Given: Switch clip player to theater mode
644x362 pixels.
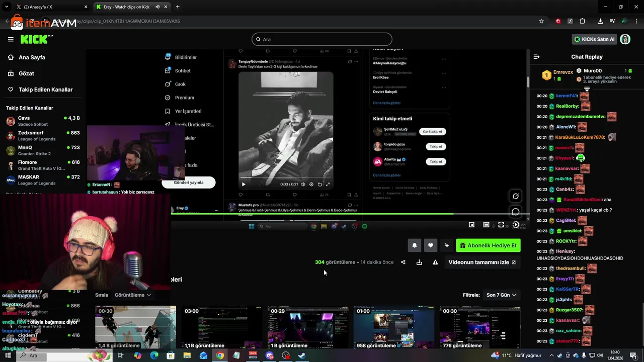Looking at the screenshot, I should tap(486, 225).
